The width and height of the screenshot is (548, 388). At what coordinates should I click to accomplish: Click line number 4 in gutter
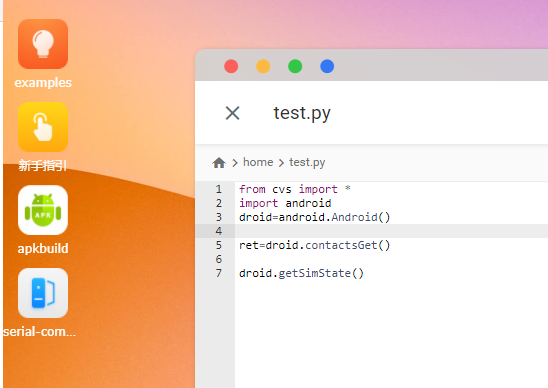pos(219,231)
